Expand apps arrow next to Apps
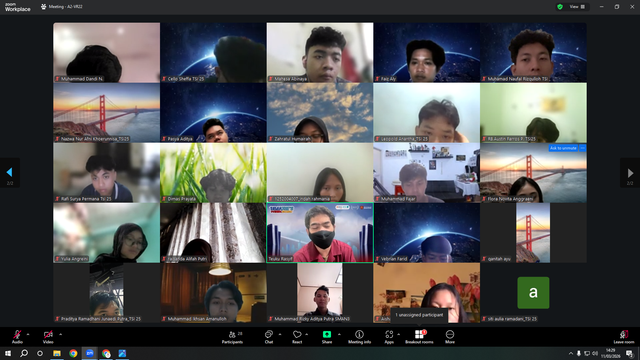The image size is (640, 360). [x=398, y=334]
